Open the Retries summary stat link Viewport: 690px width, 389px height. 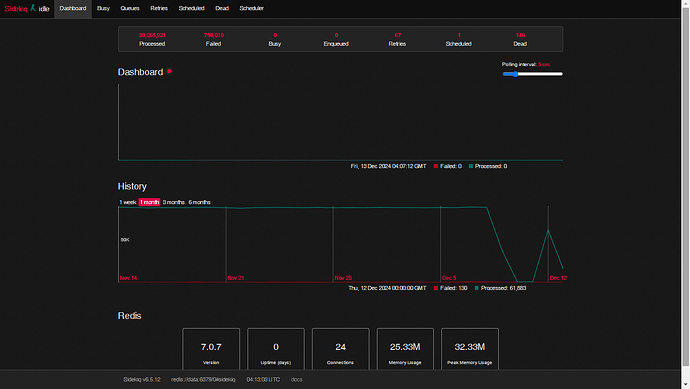pyautogui.click(x=397, y=39)
